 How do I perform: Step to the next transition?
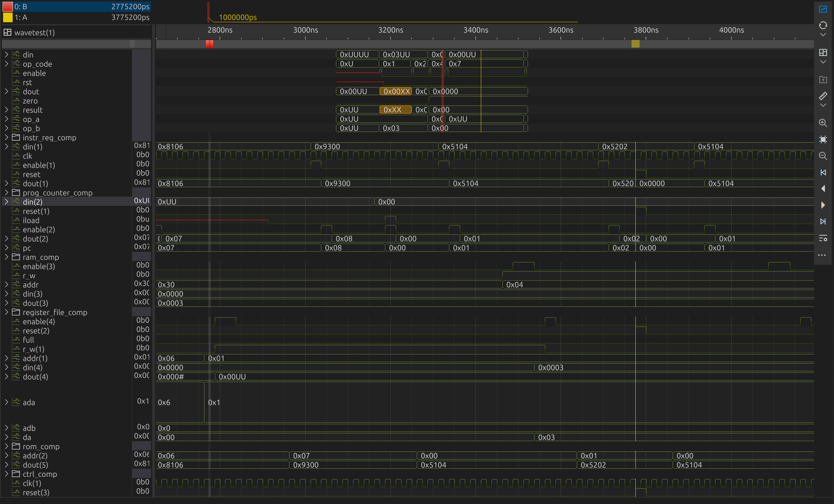click(823, 205)
